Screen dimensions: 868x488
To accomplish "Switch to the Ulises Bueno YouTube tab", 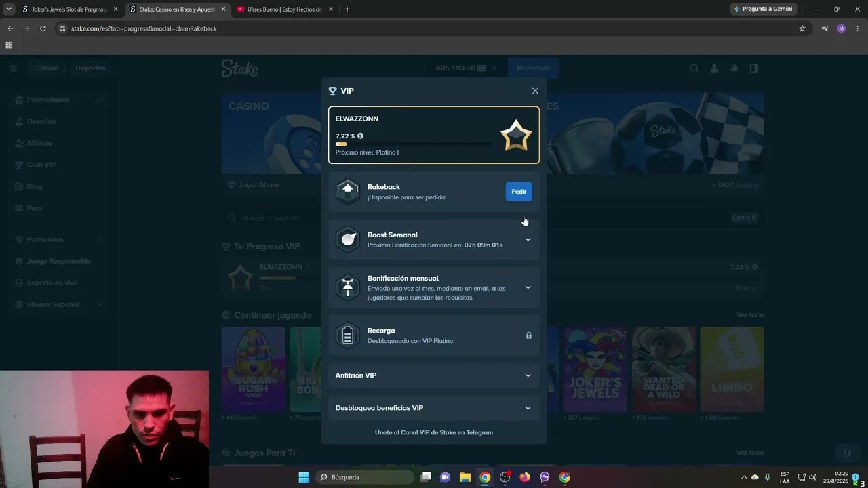I will (x=284, y=9).
